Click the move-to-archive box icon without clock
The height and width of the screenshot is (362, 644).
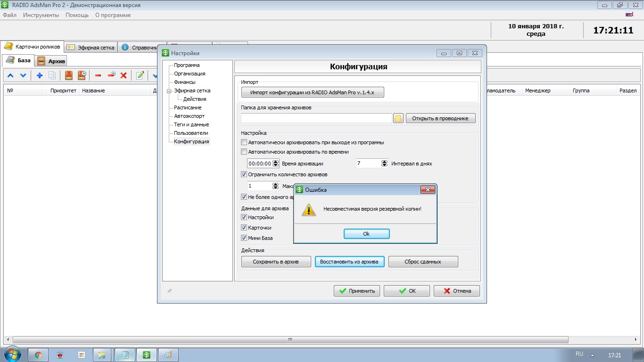69,75
